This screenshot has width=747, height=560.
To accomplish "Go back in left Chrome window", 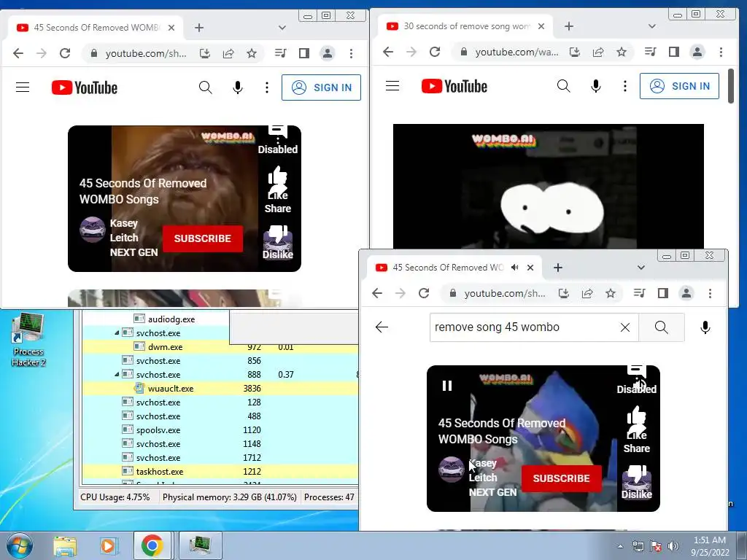I will [18, 53].
